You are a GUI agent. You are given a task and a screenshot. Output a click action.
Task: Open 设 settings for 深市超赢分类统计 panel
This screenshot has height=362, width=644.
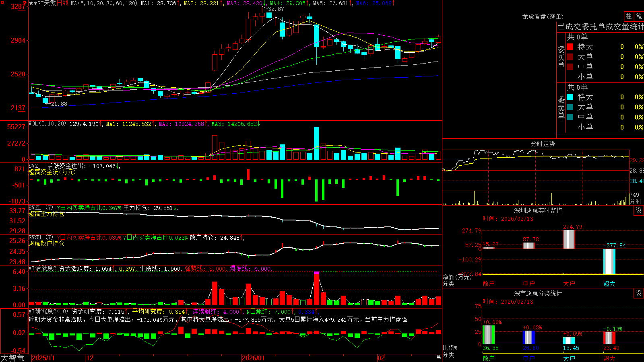click(x=639, y=293)
